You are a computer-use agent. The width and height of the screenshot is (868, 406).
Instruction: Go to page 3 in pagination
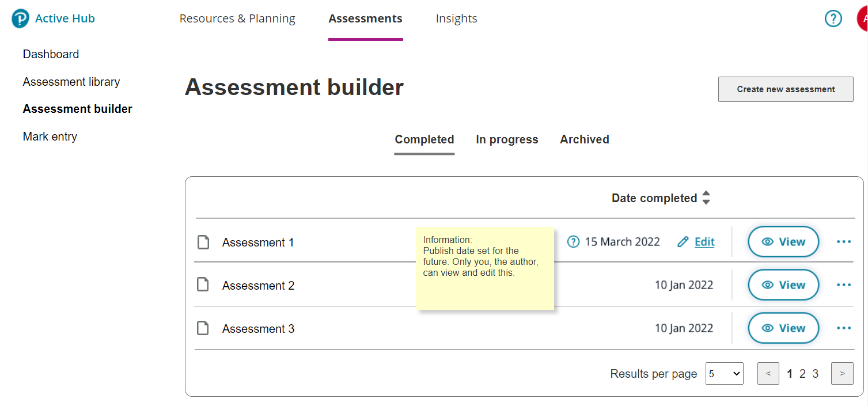pos(815,373)
